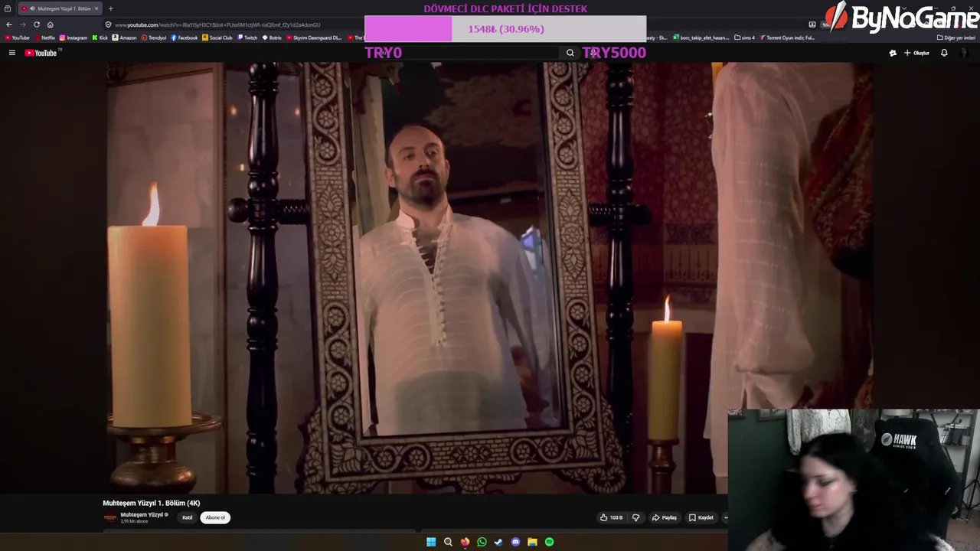Open the Muhteşem Yüzyıl channel avatar
This screenshot has height=551, width=980.
pos(110,518)
